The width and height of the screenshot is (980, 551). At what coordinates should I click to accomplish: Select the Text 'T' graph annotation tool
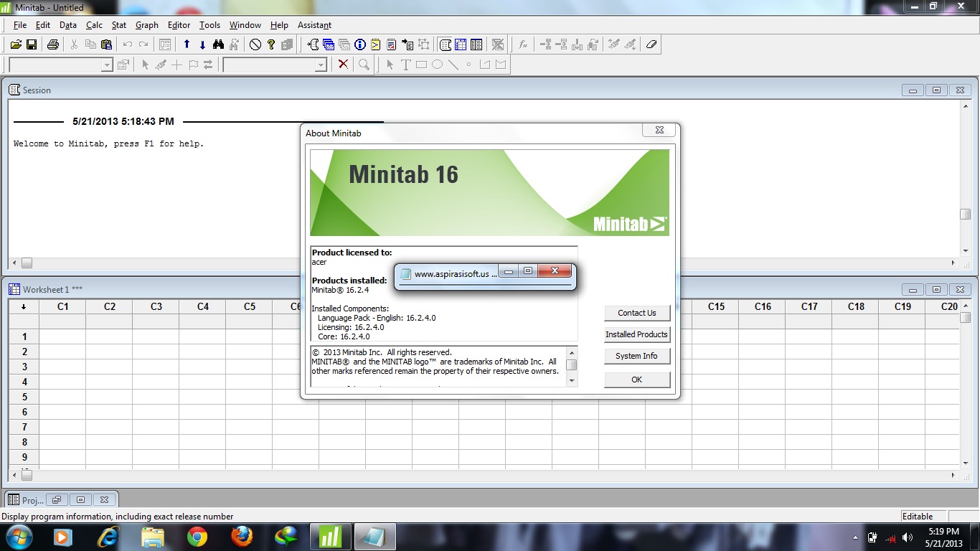point(405,65)
